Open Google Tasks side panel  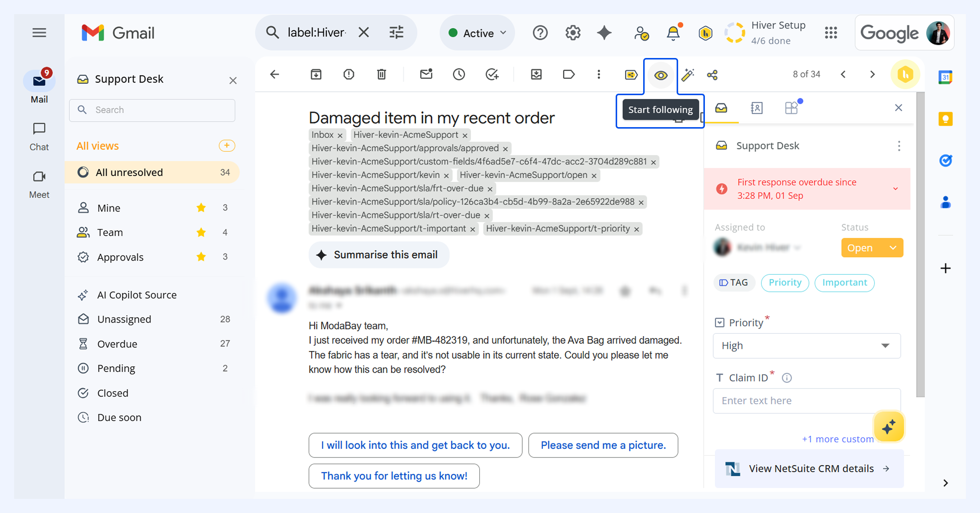click(x=945, y=161)
